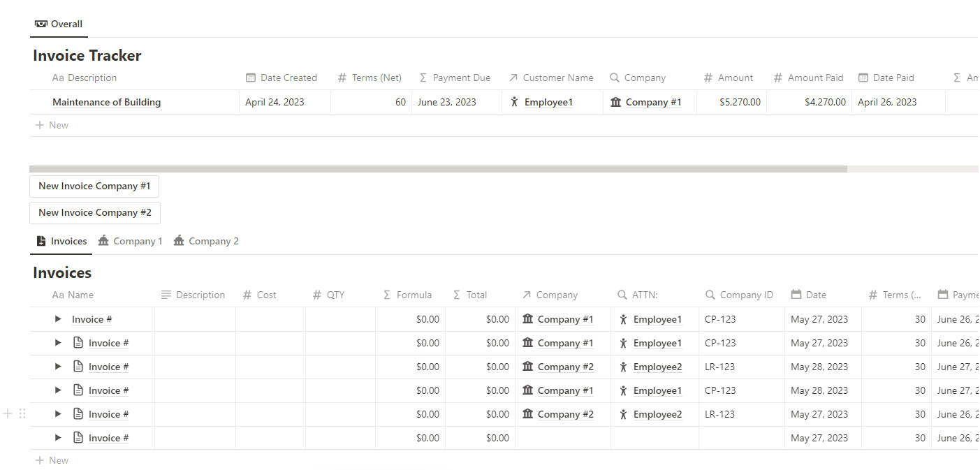Click the horizontal scrollbar of Invoice Tracker
The height and width of the screenshot is (470, 980).
pos(438,169)
